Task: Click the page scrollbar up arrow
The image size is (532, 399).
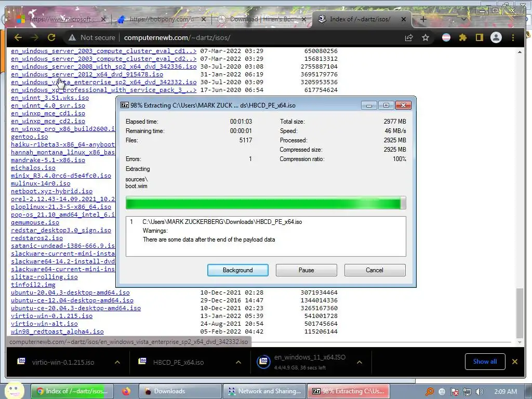Action: pos(520,52)
